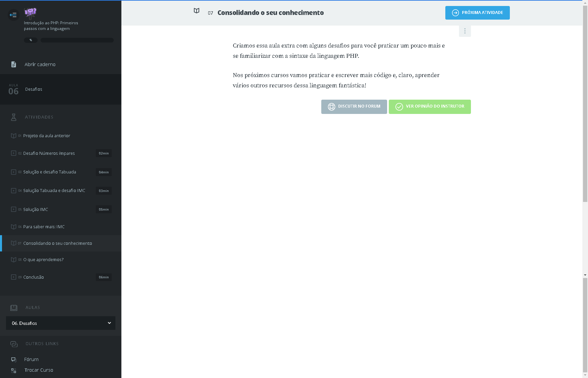Viewport: 588px width, 378px height.
Task: Open Para saber mais: IMC
Action: (44, 227)
